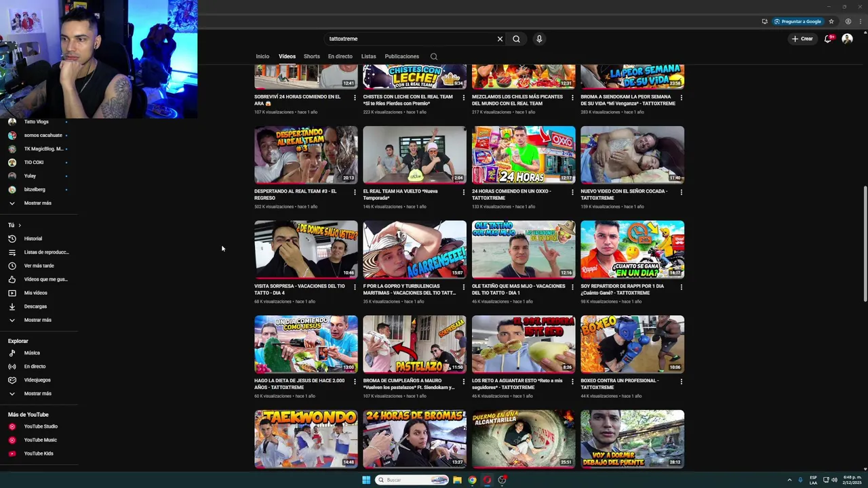Open options for Señor Cocada video
Screen dimensions: 868x488
coord(681,192)
